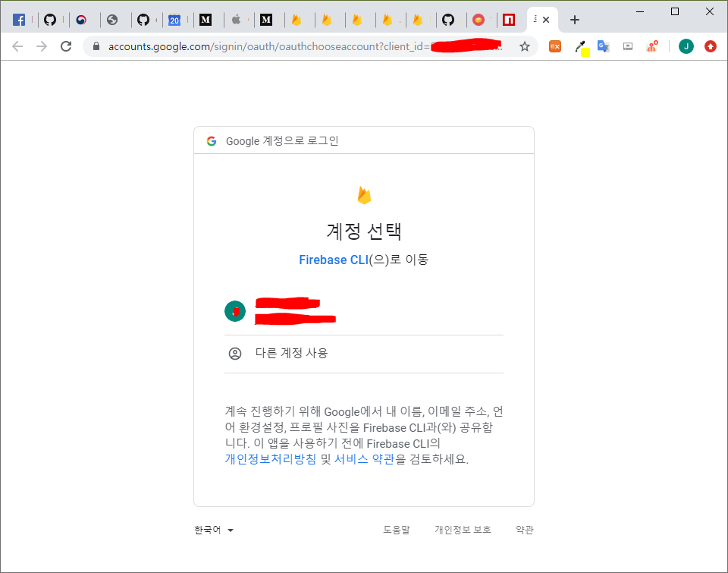Viewport: 728px width, 573px height.
Task: Open 개인정보처리방침 link
Action: [x=271, y=459]
